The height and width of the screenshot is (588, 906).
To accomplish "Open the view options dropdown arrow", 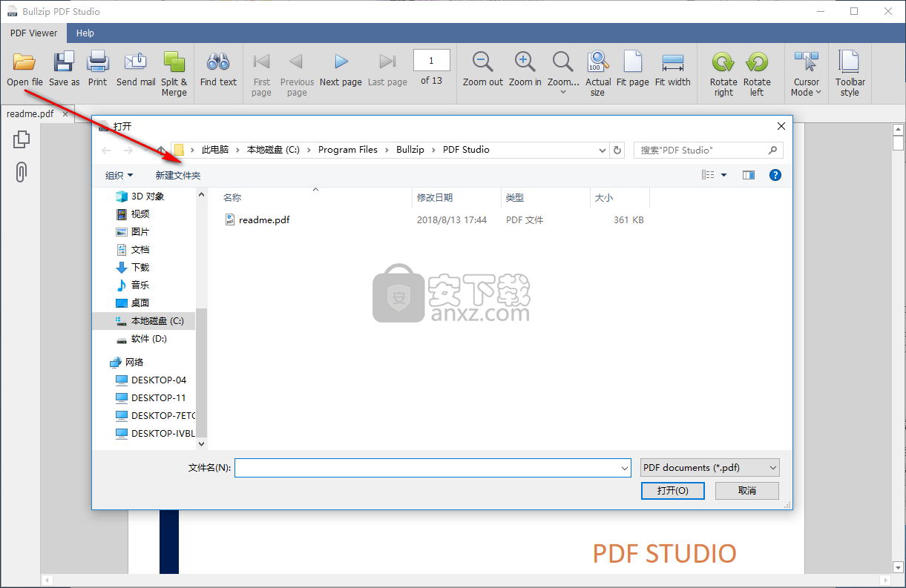I will click(x=723, y=175).
